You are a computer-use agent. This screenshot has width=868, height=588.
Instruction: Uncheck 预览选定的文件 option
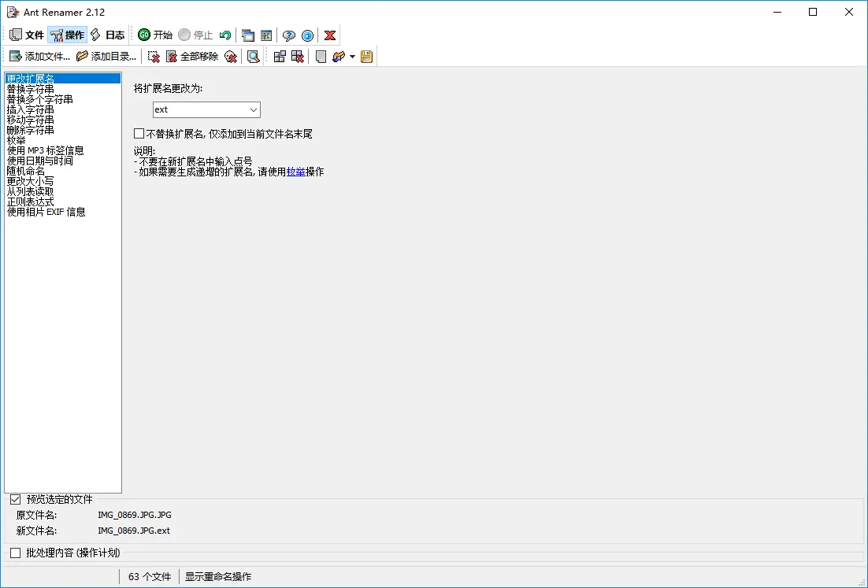pyautogui.click(x=14, y=499)
